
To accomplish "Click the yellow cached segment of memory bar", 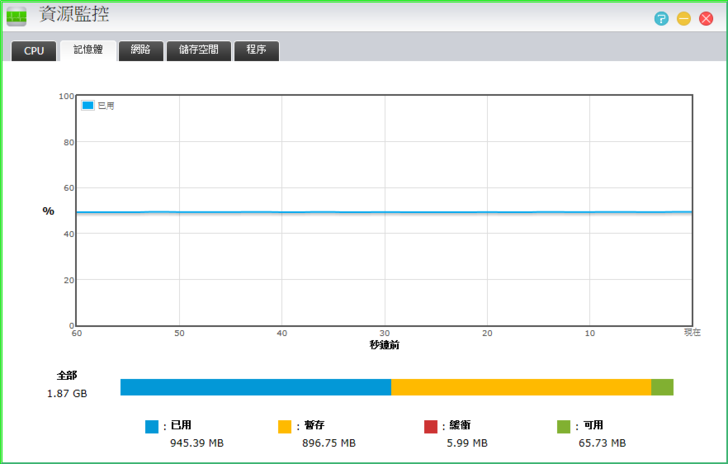I will (x=520, y=387).
